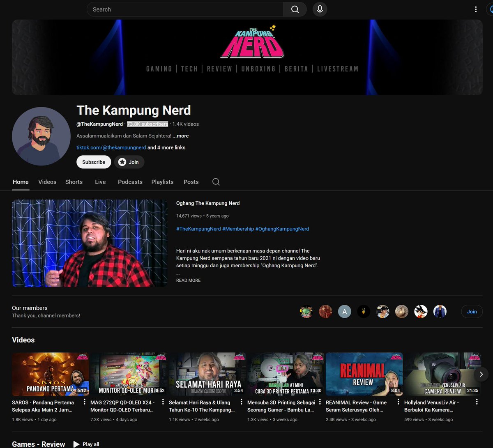Search within channel using the tab magnifier icon
The height and width of the screenshot is (448, 493).
point(216,182)
